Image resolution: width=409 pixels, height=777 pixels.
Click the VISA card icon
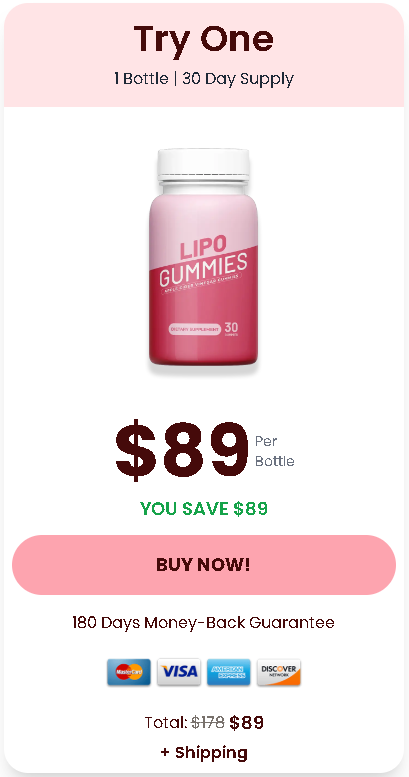click(x=179, y=672)
